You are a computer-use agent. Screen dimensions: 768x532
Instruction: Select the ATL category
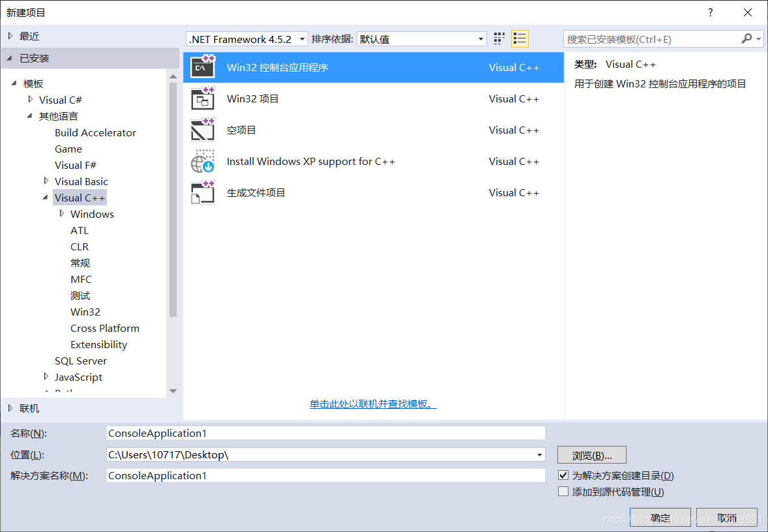(x=80, y=230)
